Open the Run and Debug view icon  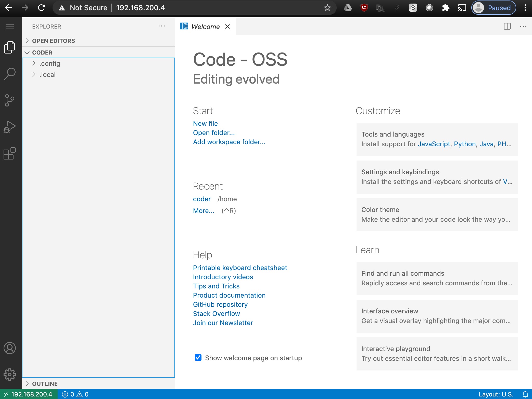pos(10,127)
